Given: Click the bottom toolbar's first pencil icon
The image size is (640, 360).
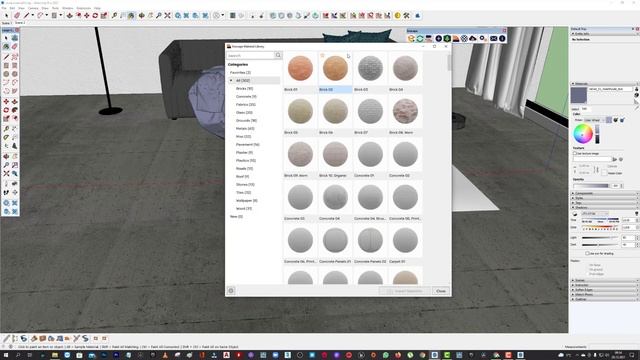Looking at the screenshot, I should click(x=7, y=338).
